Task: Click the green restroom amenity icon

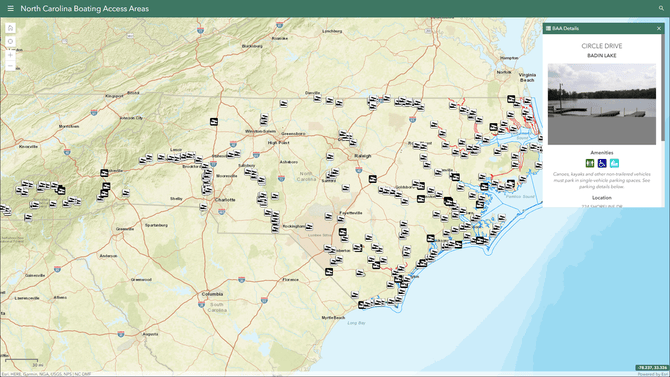Action: [590, 163]
